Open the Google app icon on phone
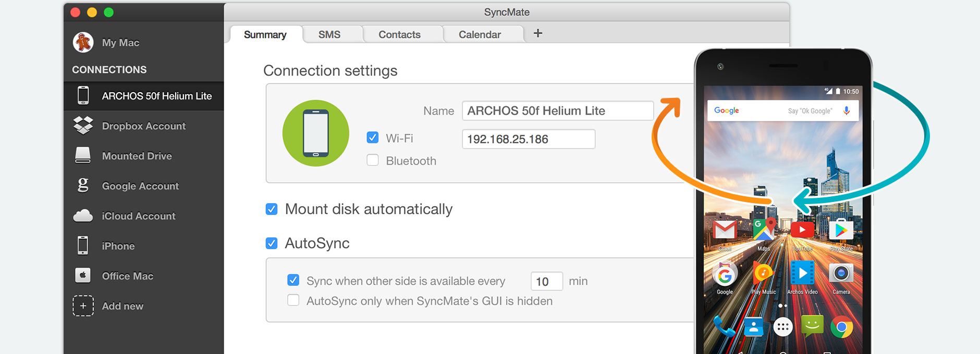 [x=725, y=274]
